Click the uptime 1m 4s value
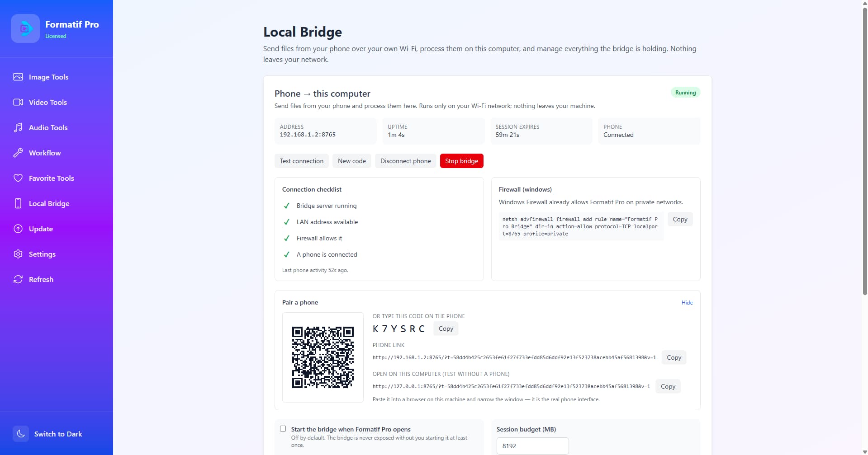The width and height of the screenshot is (868, 455). point(396,135)
